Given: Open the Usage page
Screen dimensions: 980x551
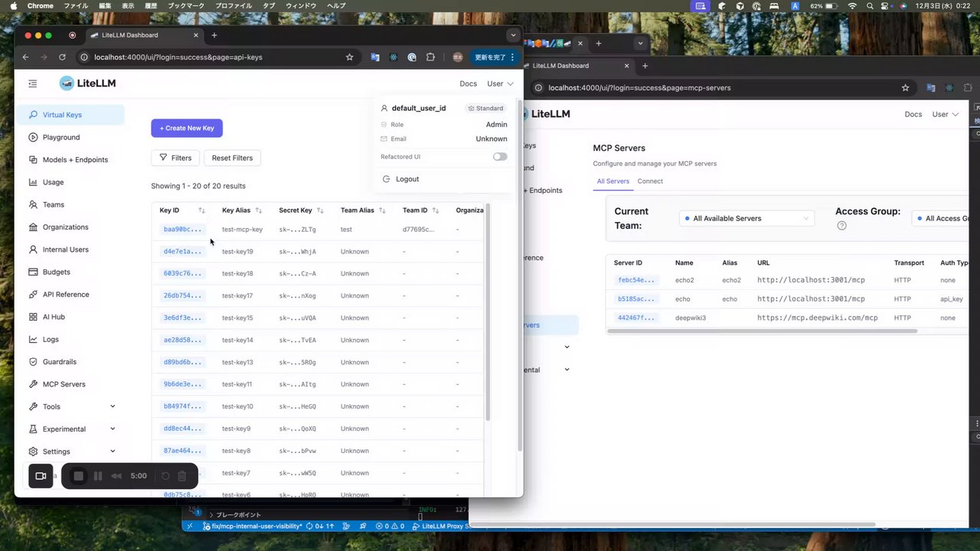Looking at the screenshot, I should pos(71,182).
